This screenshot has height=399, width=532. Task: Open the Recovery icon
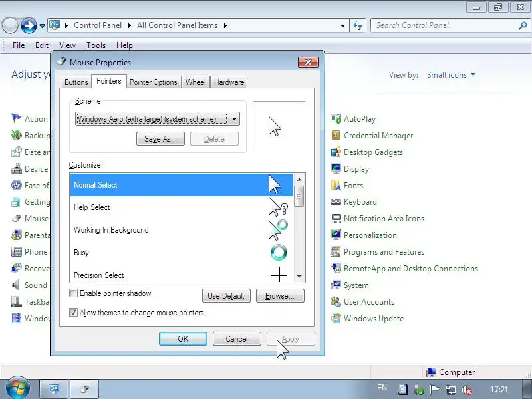(x=16, y=269)
